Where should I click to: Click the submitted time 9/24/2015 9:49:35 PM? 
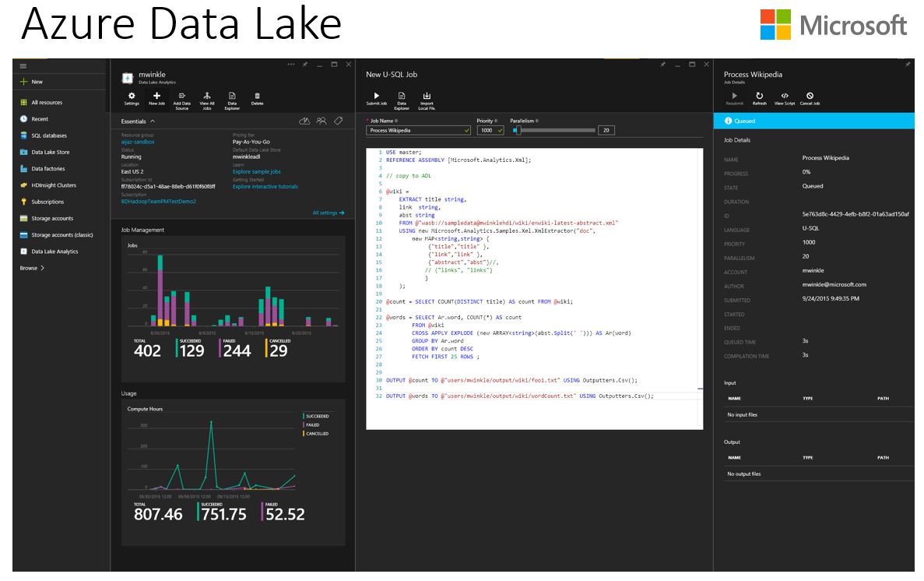pos(831,299)
